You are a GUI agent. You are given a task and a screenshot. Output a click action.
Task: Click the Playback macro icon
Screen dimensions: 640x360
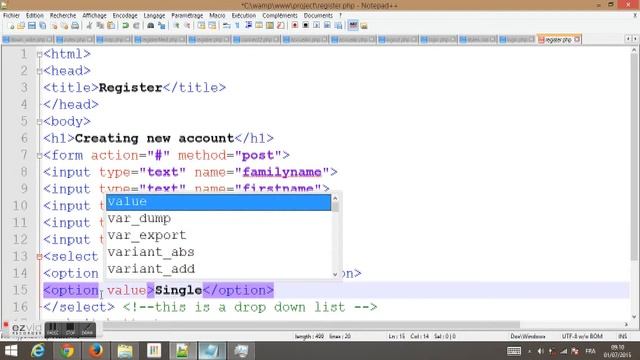[316, 26]
